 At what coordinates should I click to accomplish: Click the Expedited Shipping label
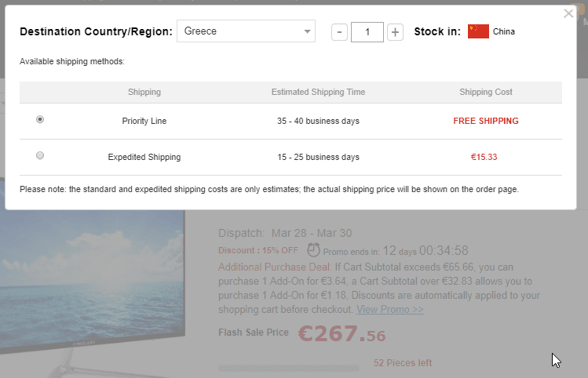pyautogui.click(x=144, y=157)
